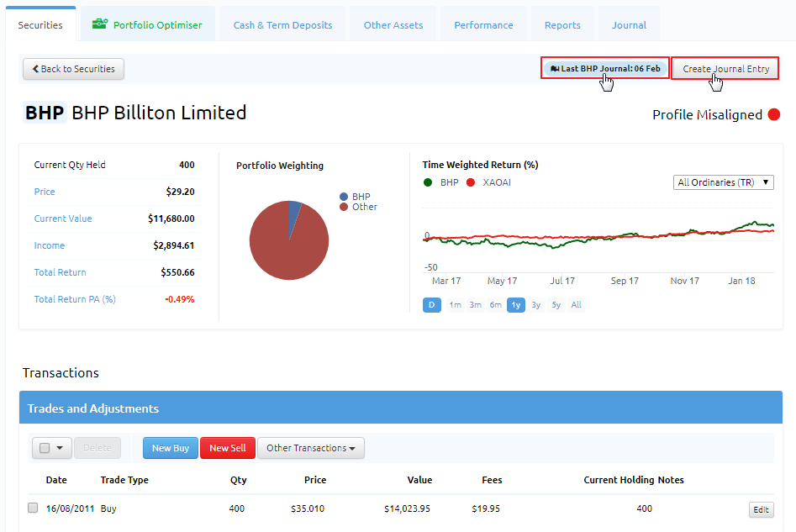Click the Other pie legend marker
The image size is (796, 532).
344,207
